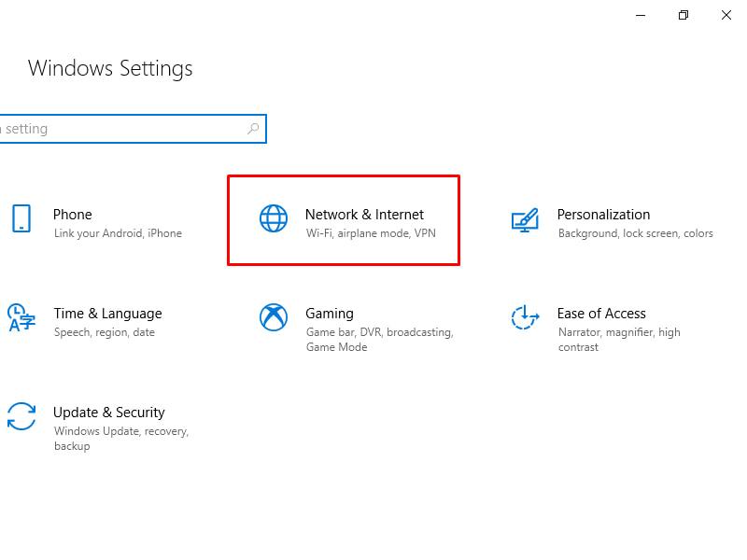Go to Time & Language title
The width and height of the screenshot is (747, 560).
point(107,314)
